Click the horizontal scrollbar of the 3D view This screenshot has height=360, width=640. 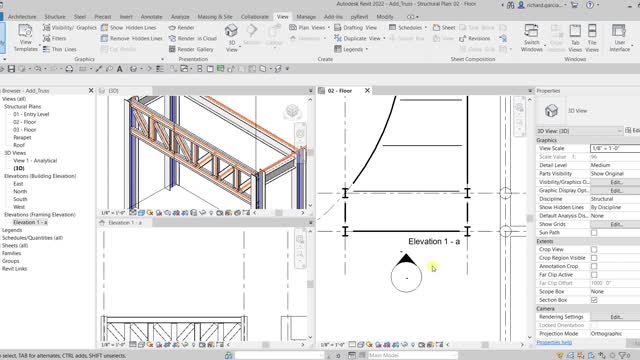pyautogui.click(x=279, y=213)
